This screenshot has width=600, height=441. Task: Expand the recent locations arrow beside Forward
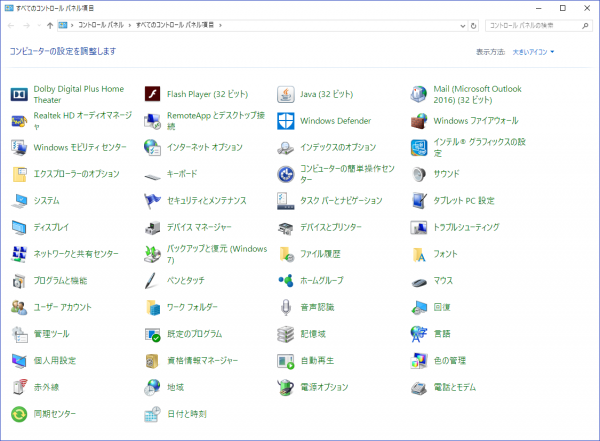(39, 26)
